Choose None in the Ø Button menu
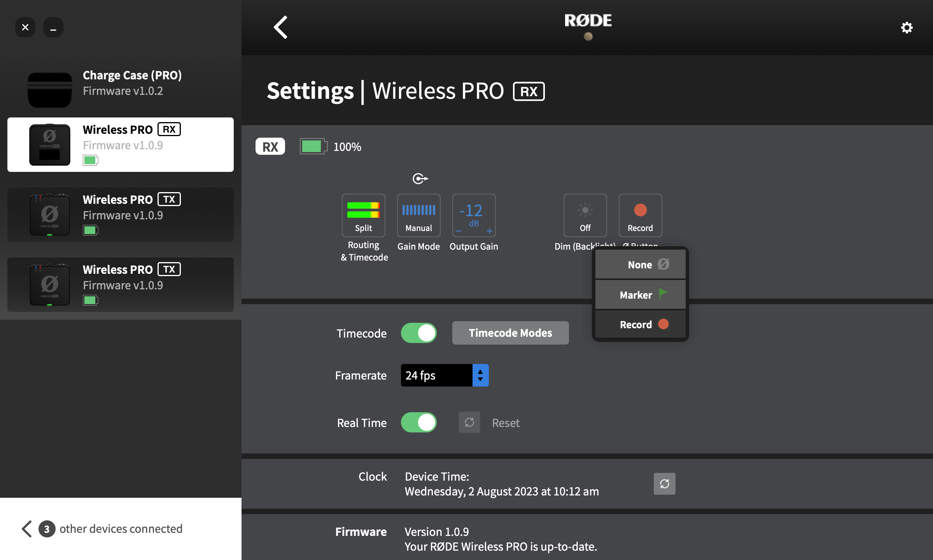The width and height of the screenshot is (933, 560). 640,264
